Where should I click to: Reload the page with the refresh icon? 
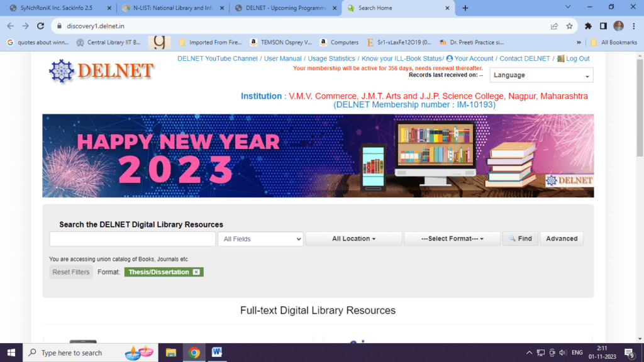[41, 26]
